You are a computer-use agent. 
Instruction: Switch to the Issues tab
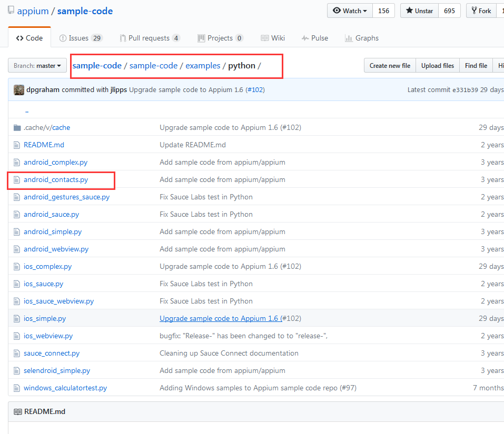(81, 38)
